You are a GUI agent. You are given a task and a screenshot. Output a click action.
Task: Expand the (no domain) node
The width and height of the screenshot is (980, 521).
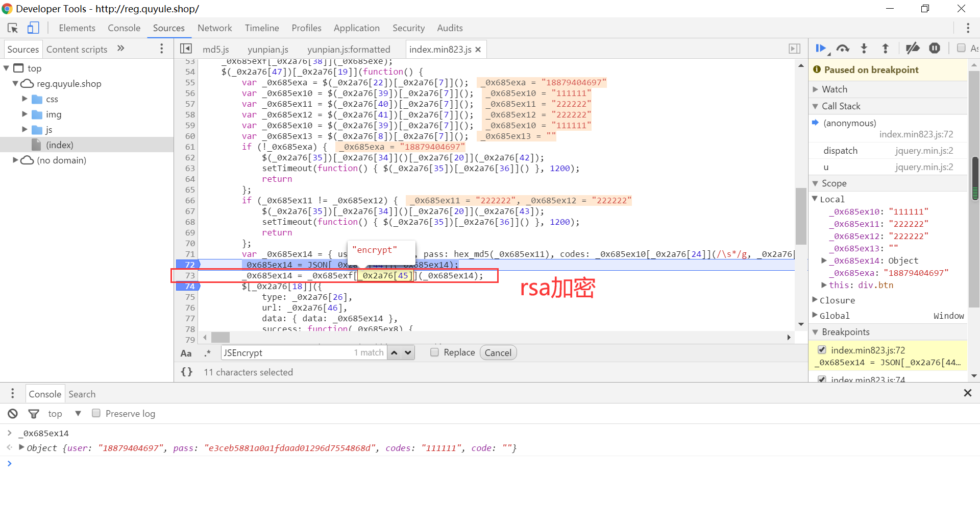point(15,160)
